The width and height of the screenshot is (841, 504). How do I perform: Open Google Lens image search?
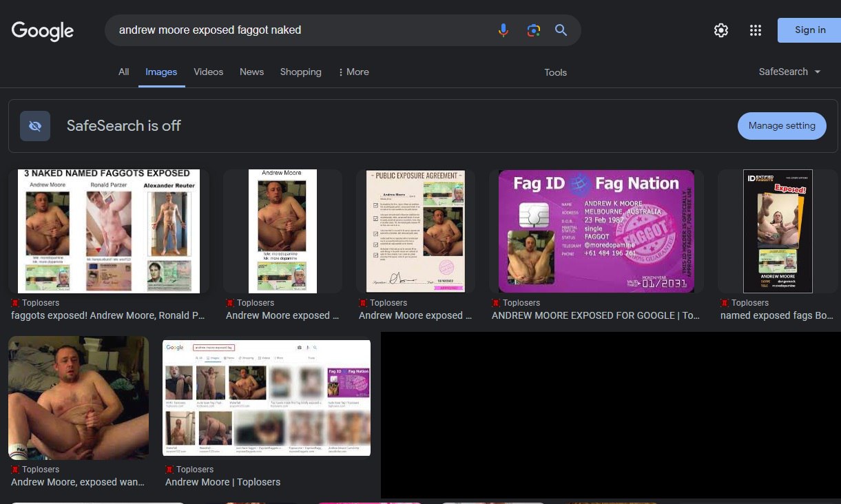[x=533, y=30]
